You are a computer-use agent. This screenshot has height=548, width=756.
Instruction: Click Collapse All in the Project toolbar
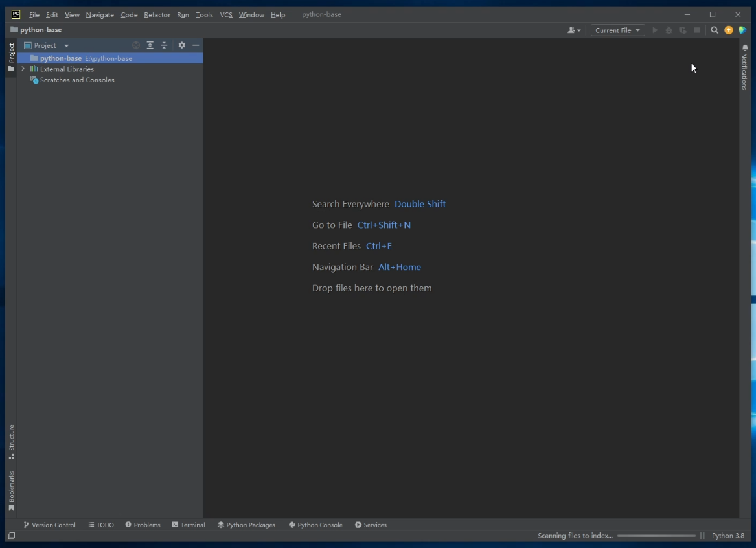point(164,45)
